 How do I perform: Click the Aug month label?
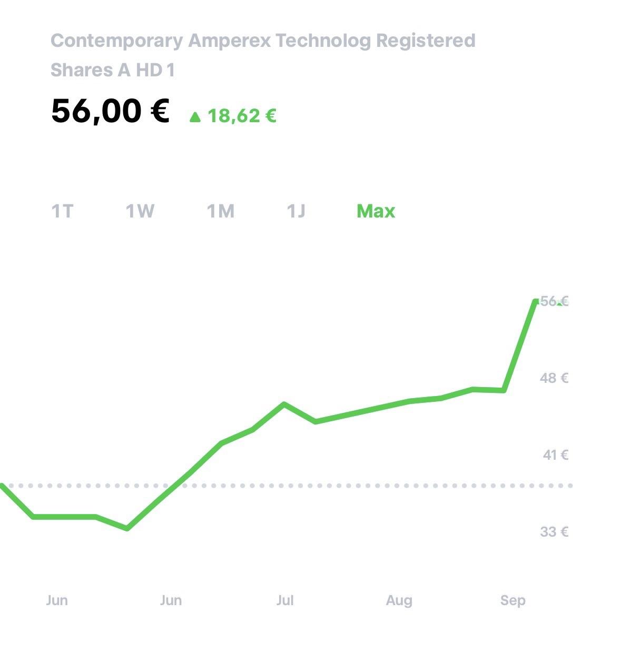coord(399,600)
